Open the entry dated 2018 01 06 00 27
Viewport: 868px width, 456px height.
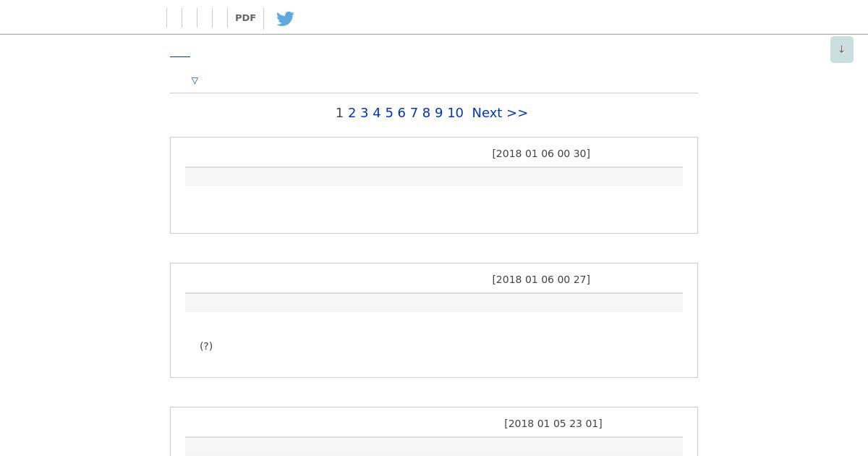[x=541, y=279]
